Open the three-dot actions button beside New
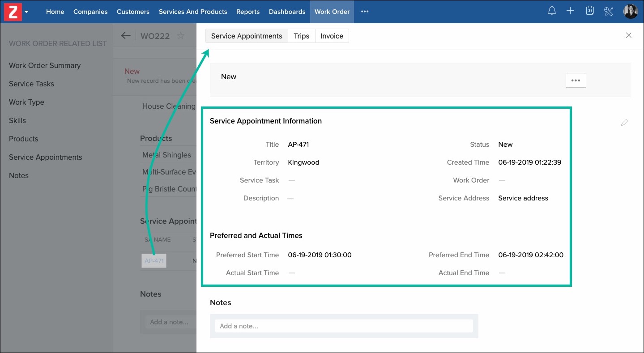This screenshot has width=644, height=353. [576, 81]
